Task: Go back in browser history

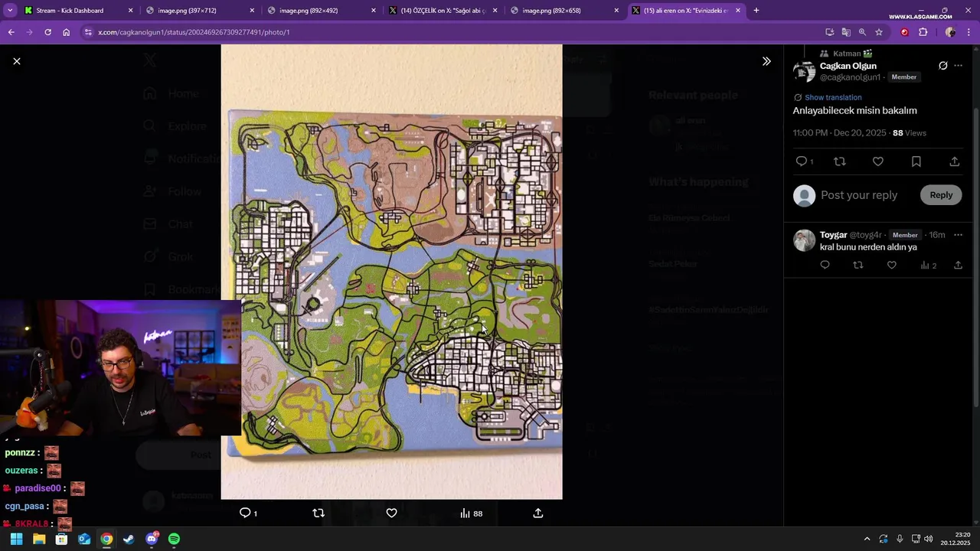Action: click(x=11, y=32)
